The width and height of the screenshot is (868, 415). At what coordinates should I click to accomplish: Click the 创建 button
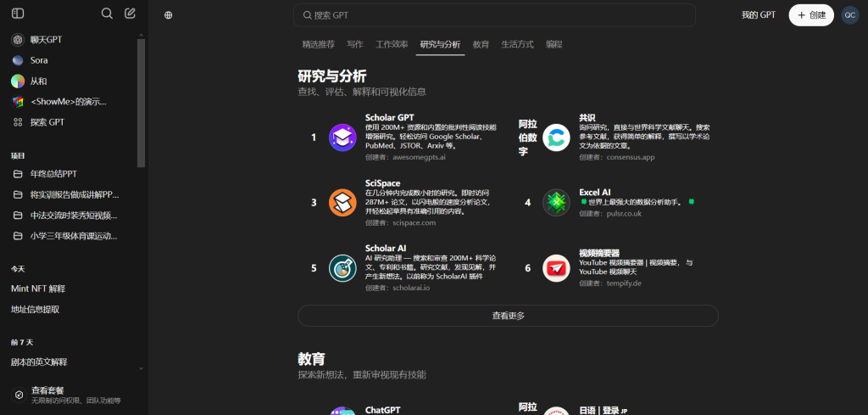(x=811, y=15)
